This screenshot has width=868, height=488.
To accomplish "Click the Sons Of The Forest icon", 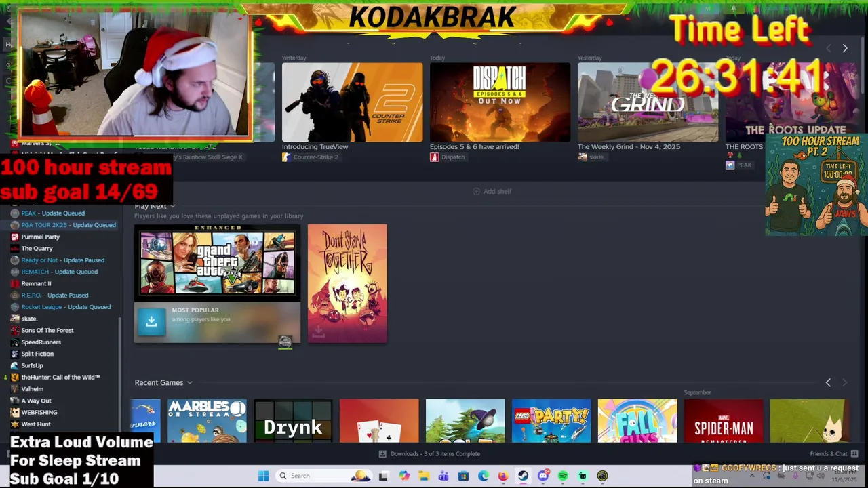I will (x=15, y=330).
